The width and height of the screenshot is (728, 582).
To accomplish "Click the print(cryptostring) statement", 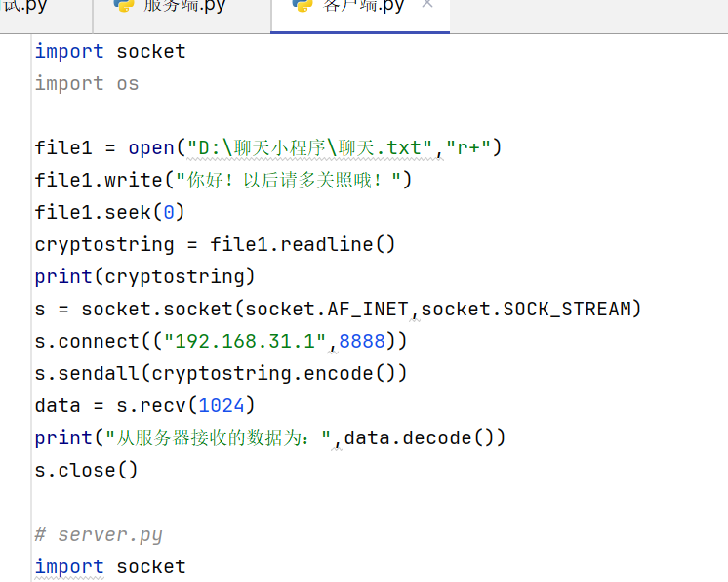I will (x=144, y=276).
